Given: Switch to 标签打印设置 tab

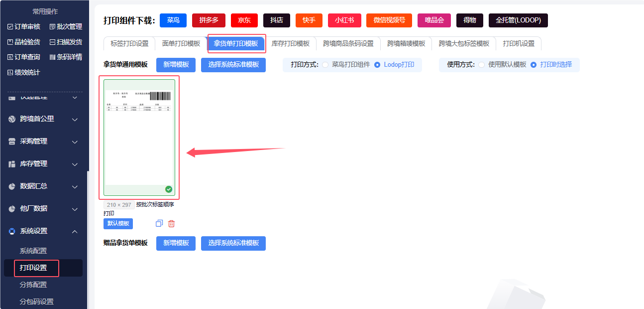Looking at the screenshot, I should point(129,44).
